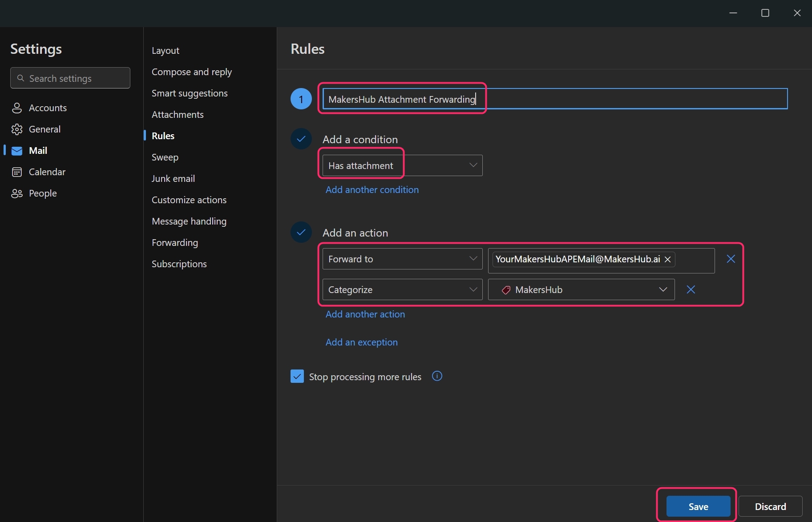Open Layout settings
Image resolution: width=812 pixels, height=522 pixels.
coord(165,50)
